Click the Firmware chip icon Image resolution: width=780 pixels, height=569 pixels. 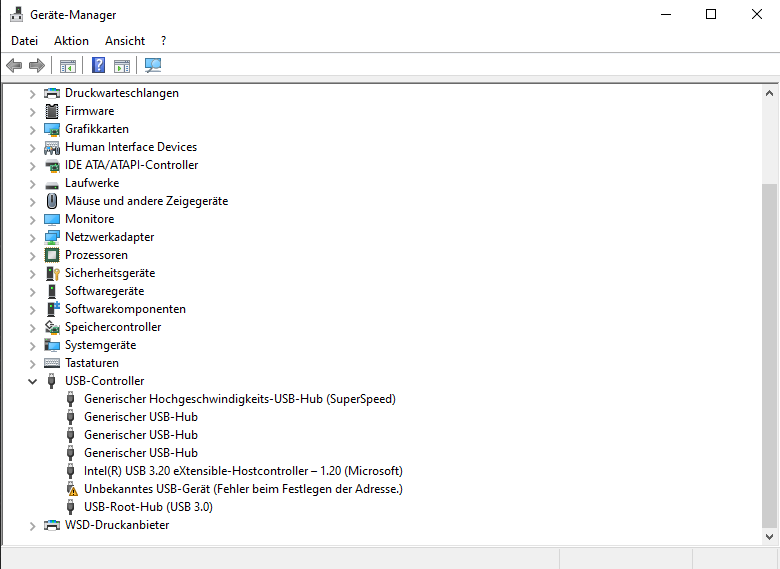[52, 111]
